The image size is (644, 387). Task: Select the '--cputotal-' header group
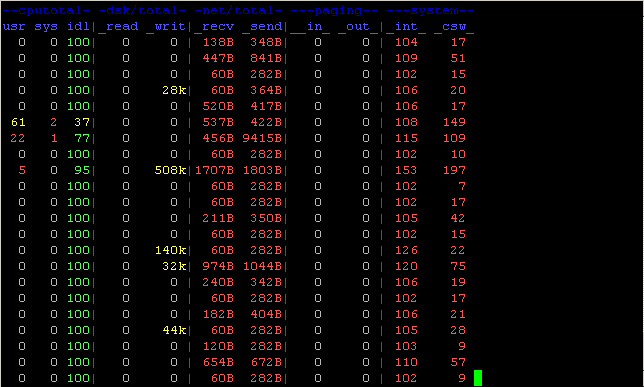46,10
